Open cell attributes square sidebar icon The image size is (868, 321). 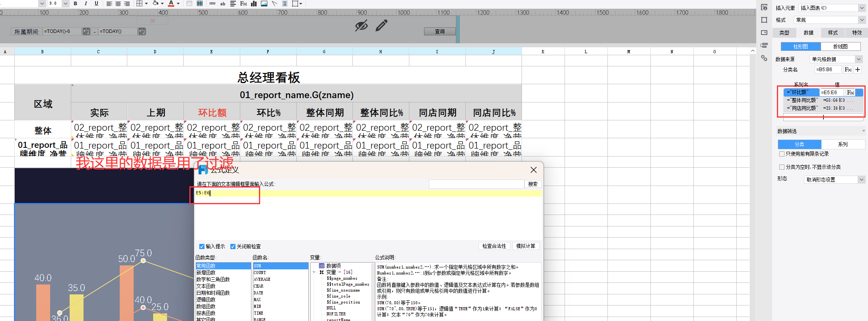764,20
